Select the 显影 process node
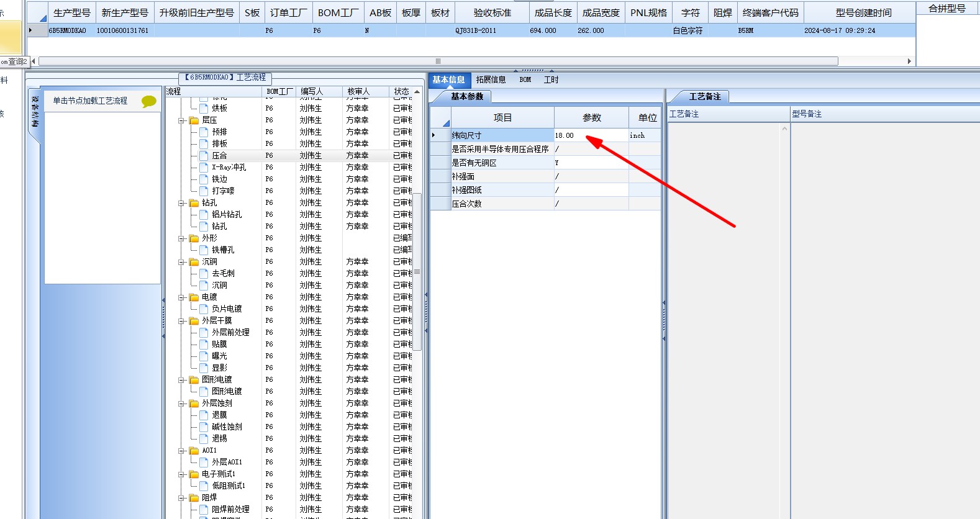 [219, 368]
